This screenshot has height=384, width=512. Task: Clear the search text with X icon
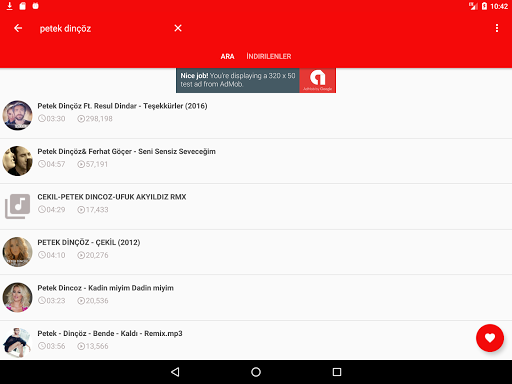click(x=178, y=28)
